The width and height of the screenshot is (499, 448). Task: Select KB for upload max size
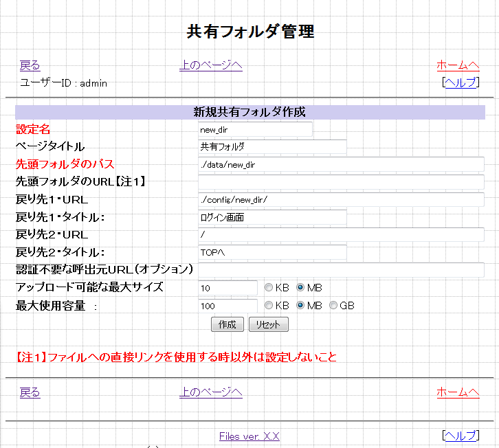269,287
